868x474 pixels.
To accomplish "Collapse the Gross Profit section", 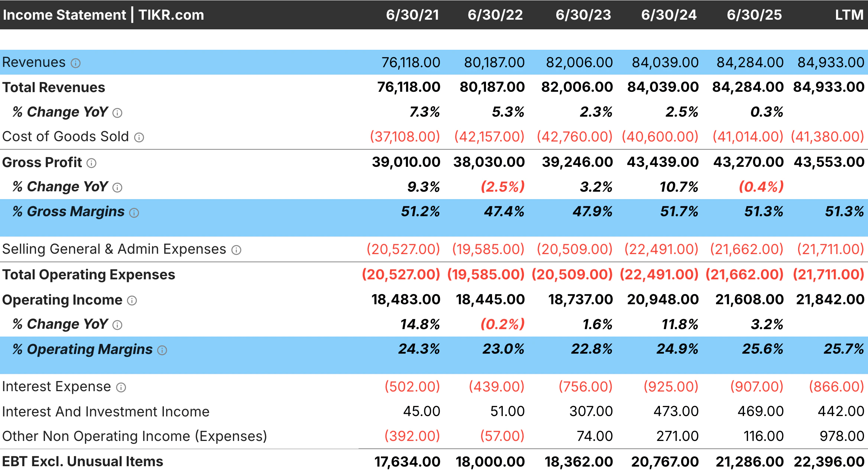I will (x=42, y=162).
